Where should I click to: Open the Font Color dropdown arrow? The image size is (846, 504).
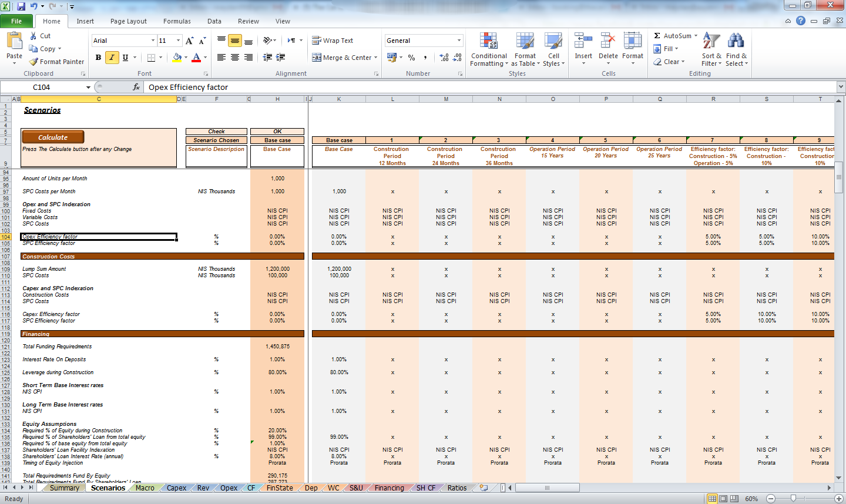click(x=205, y=58)
